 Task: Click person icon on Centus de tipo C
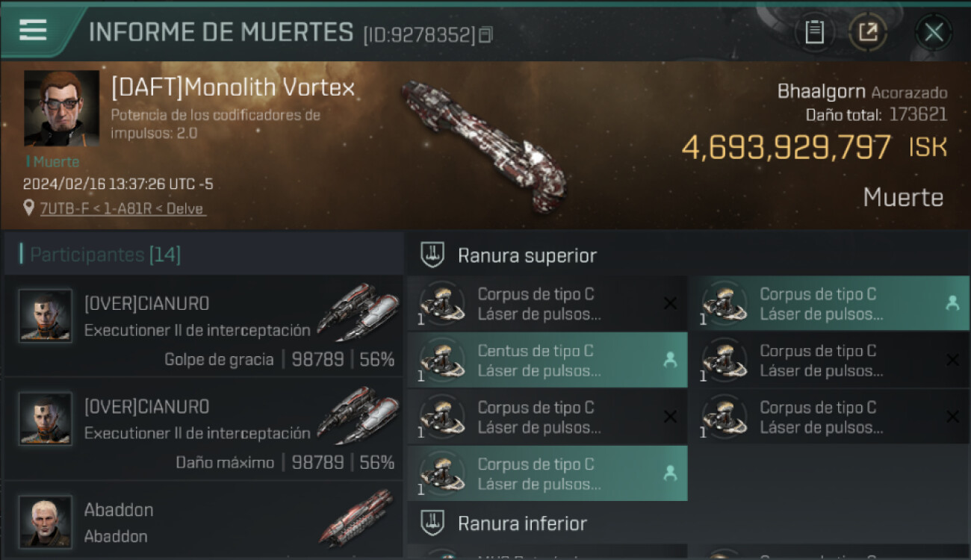670,360
